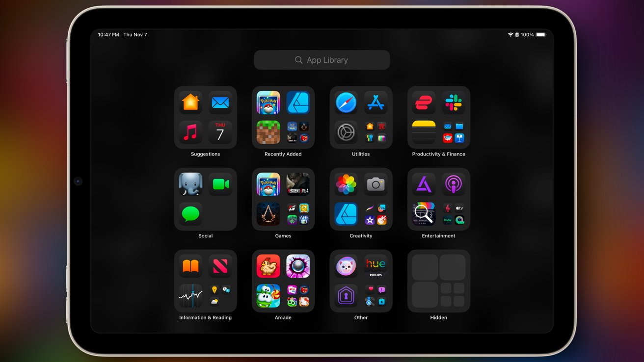Open the Settings gear app
Viewport: 644px width, 362px height.
(346, 132)
